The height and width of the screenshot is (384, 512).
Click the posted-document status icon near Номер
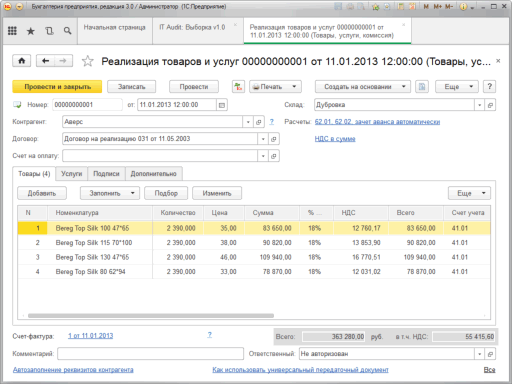[17, 105]
